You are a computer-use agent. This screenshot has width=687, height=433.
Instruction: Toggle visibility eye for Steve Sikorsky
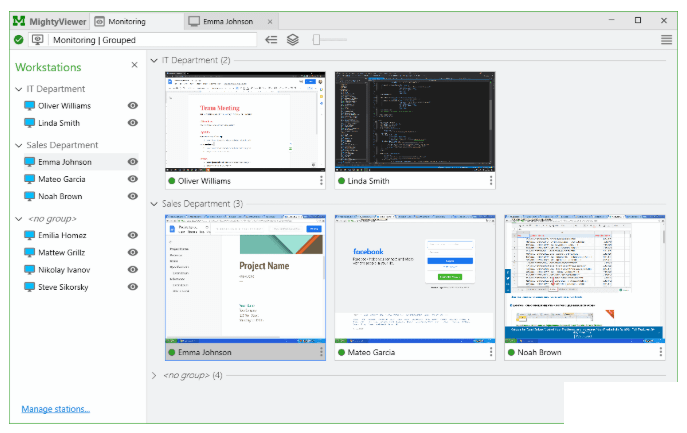133,287
